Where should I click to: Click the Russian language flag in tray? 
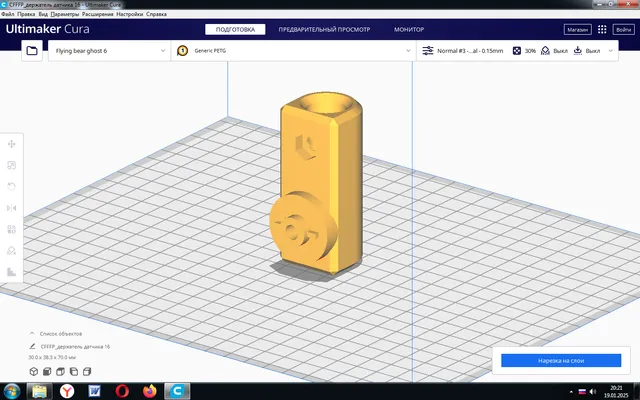click(582, 392)
